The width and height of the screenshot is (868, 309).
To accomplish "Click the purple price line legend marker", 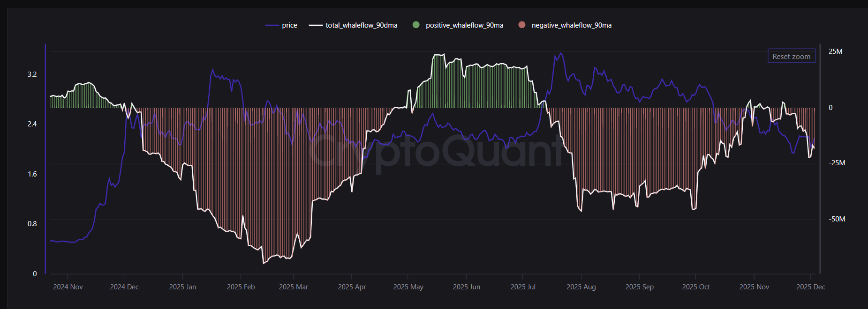I will 272,25.
